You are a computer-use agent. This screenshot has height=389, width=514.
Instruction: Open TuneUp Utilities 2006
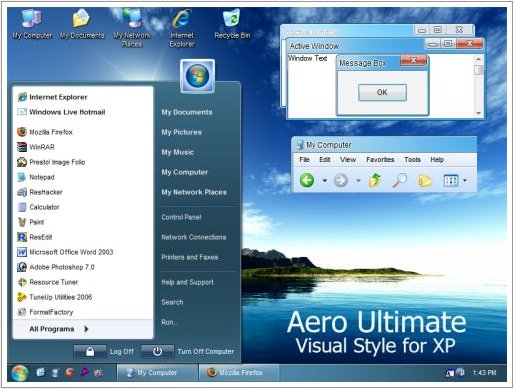coord(55,297)
